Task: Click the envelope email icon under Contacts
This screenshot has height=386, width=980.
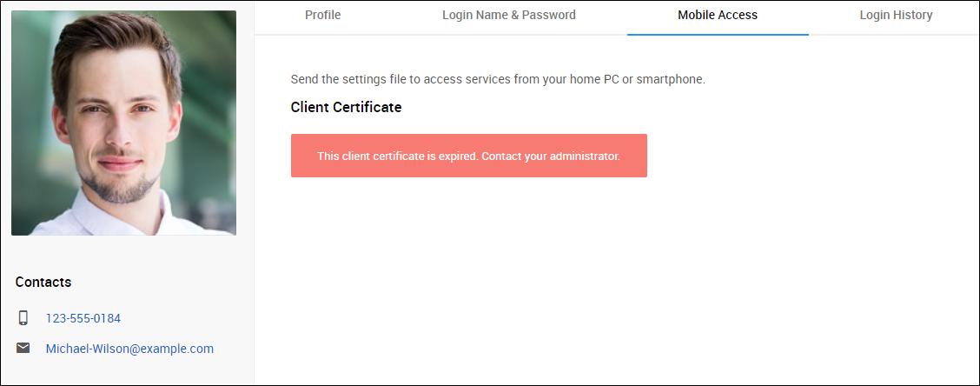Action: [x=23, y=349]
